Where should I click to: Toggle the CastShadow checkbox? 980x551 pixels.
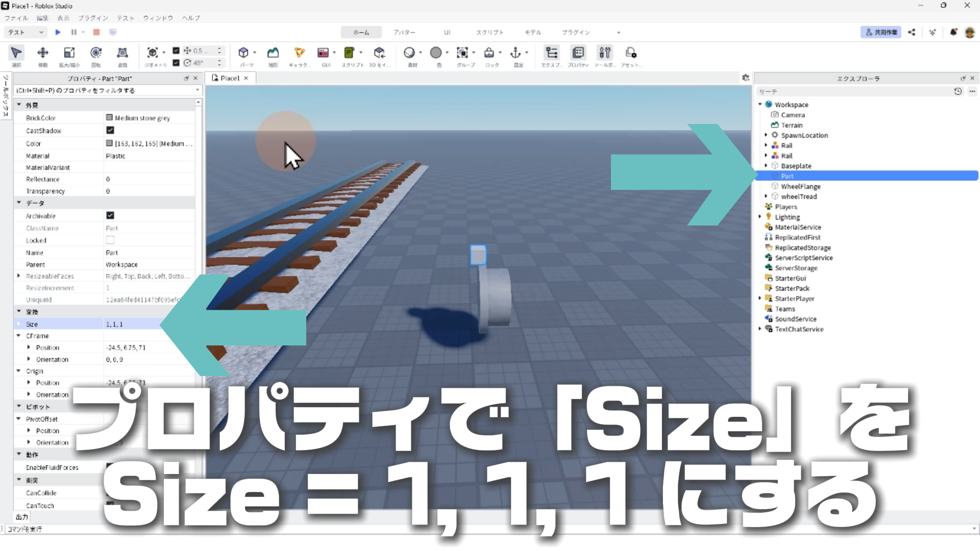pos(110,131)
